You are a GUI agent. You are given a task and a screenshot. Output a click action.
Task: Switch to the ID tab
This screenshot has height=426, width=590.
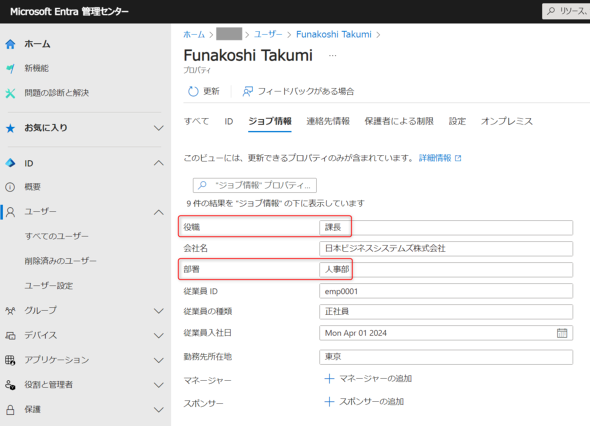point(229,122)
